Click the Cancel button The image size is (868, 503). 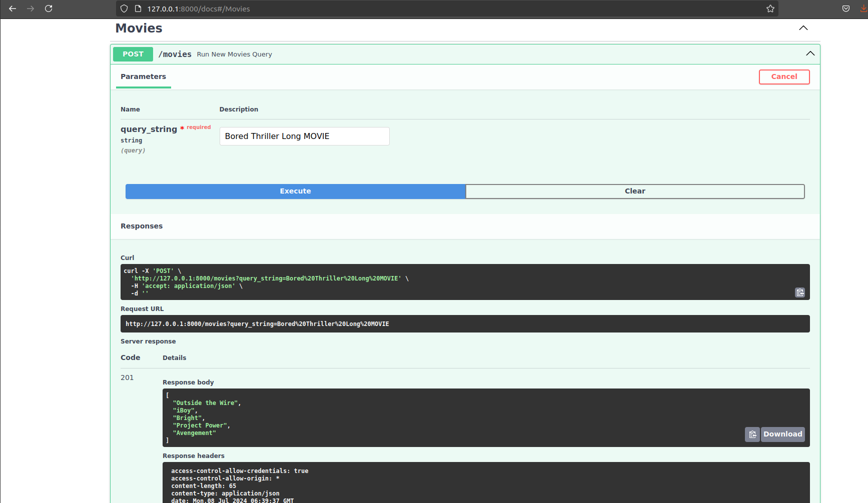pyautogui.click(x=784, y=77)
